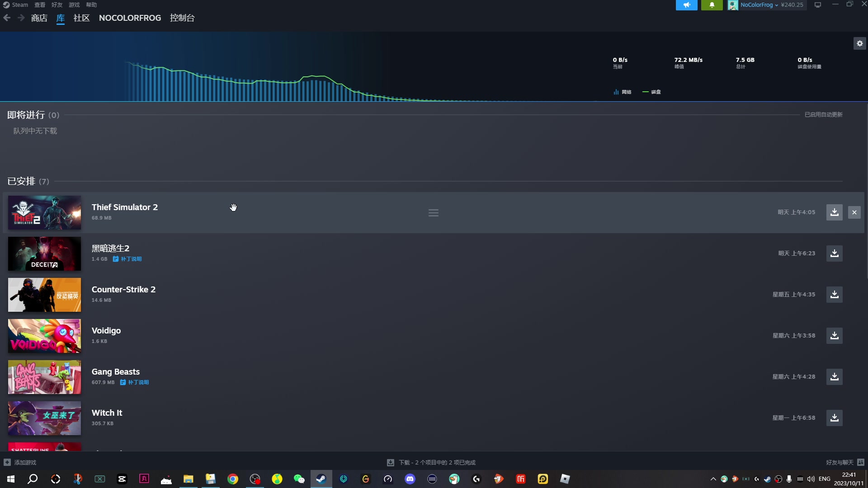Open WeChat from the taskbar

[x=299, y=479]
